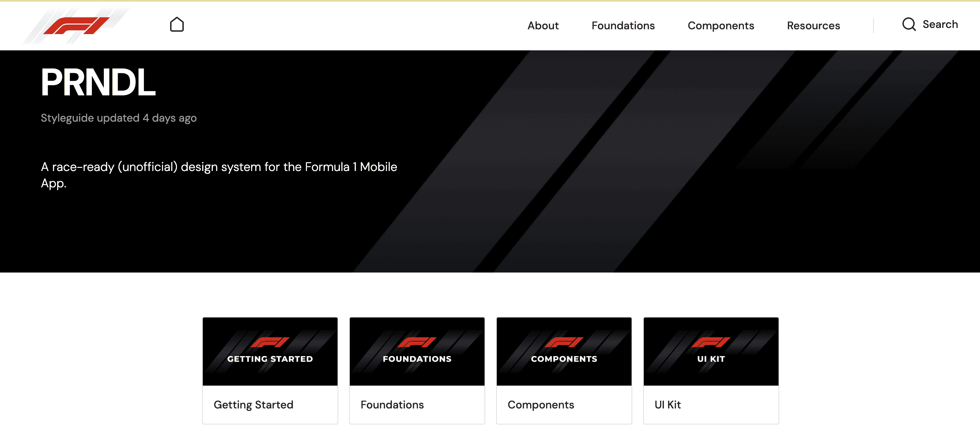Open the Resources navigation menu
Viewport: 980px width, 434px height.
click(x=813, y=26)
